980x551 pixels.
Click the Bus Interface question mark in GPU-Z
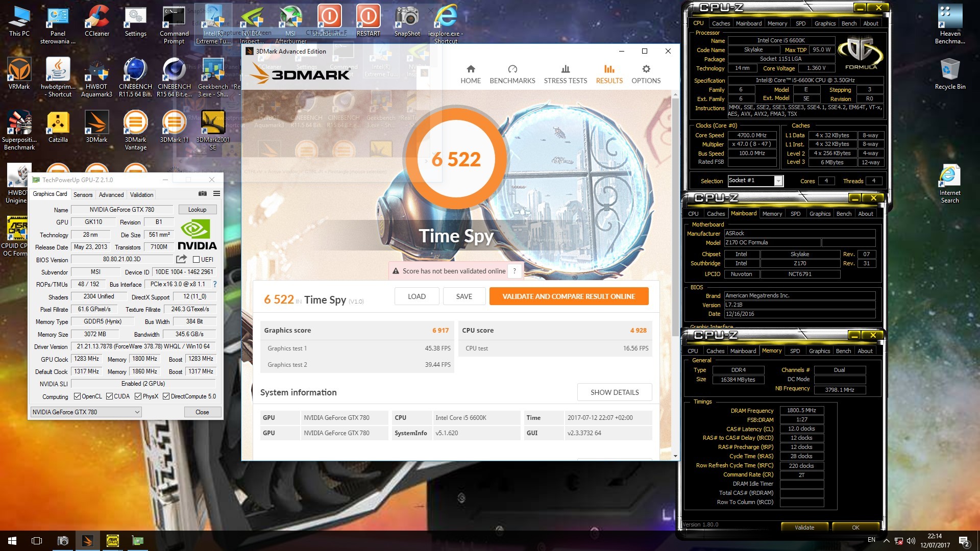[215, 284]
